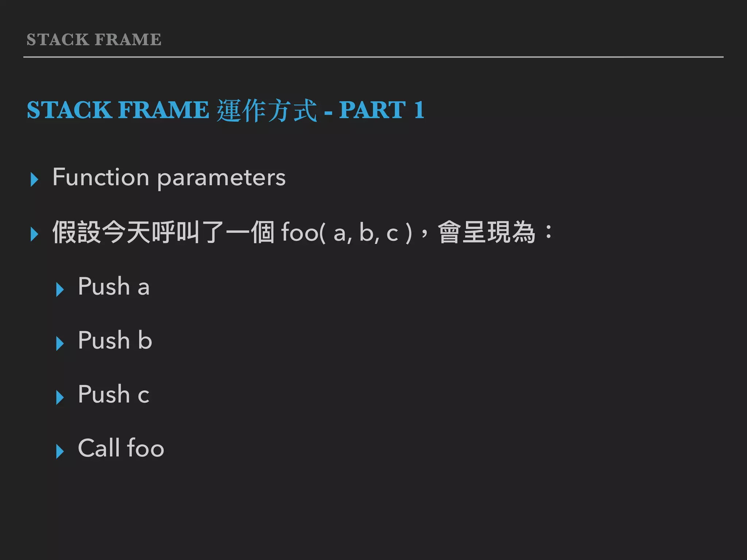Click the bullet arrow beside Push b
This screenshot has width=747, height=560.
click(x=60, y=343)
